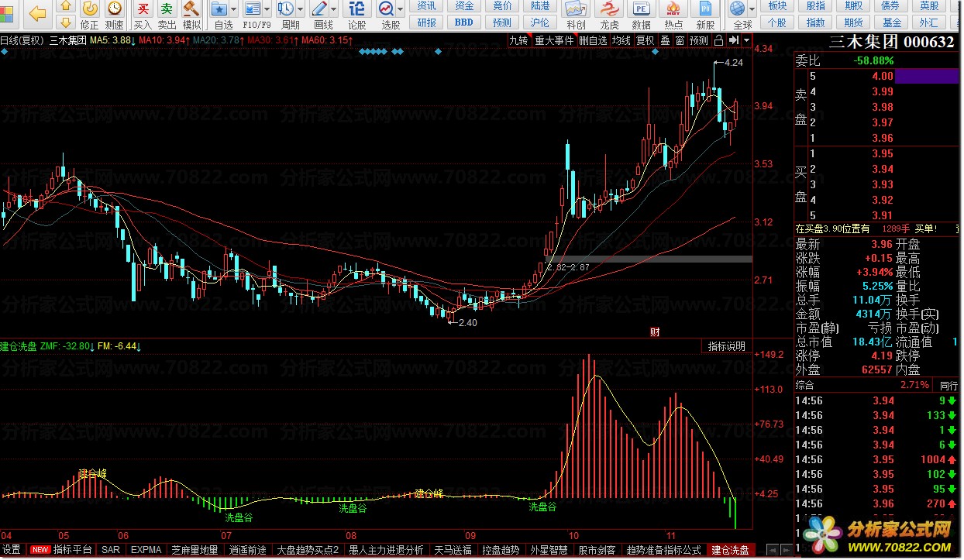Viewport: 964px width, 560px height.
Task: Click the 资金 funds button
Action: point(464,6)
